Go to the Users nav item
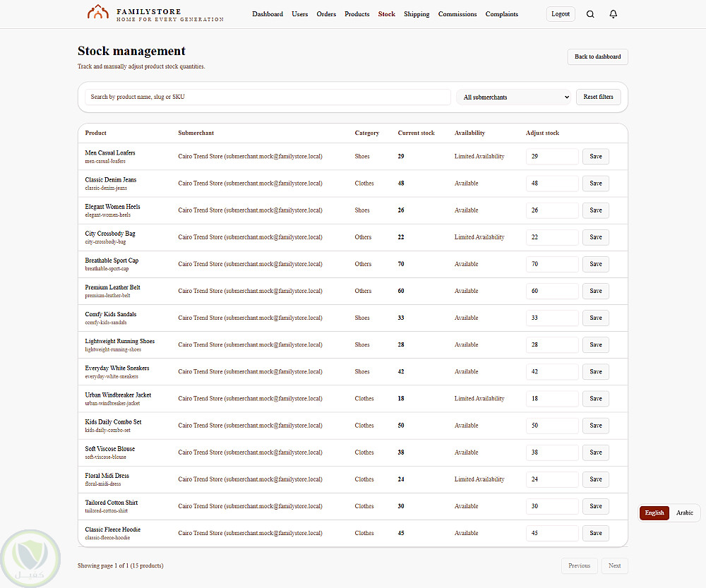 point(300,14)
